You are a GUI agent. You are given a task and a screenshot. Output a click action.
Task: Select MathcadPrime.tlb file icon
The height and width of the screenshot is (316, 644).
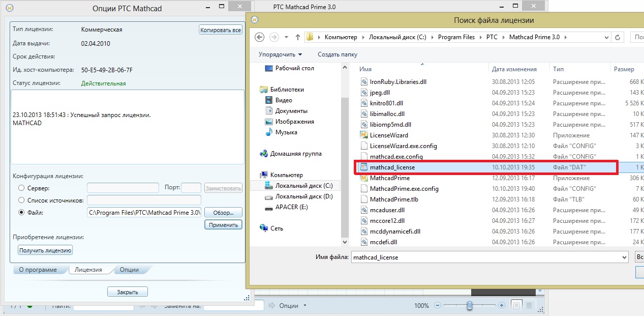tap(363, 199)
